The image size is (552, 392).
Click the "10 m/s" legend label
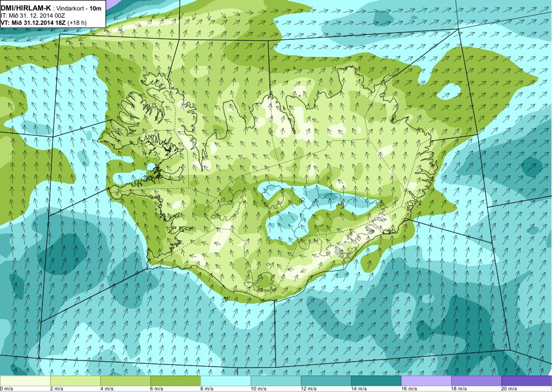[259, 389]
